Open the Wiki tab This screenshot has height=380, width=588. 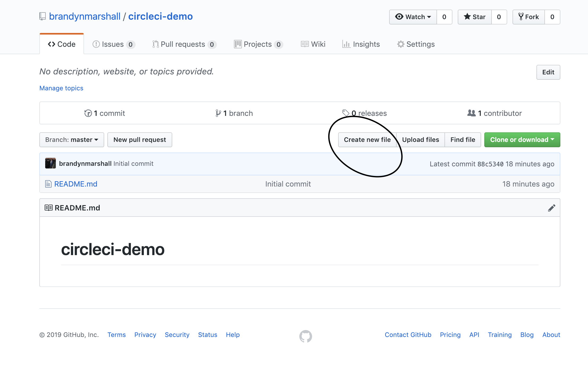pyautogui.click(x=313, y=44)
